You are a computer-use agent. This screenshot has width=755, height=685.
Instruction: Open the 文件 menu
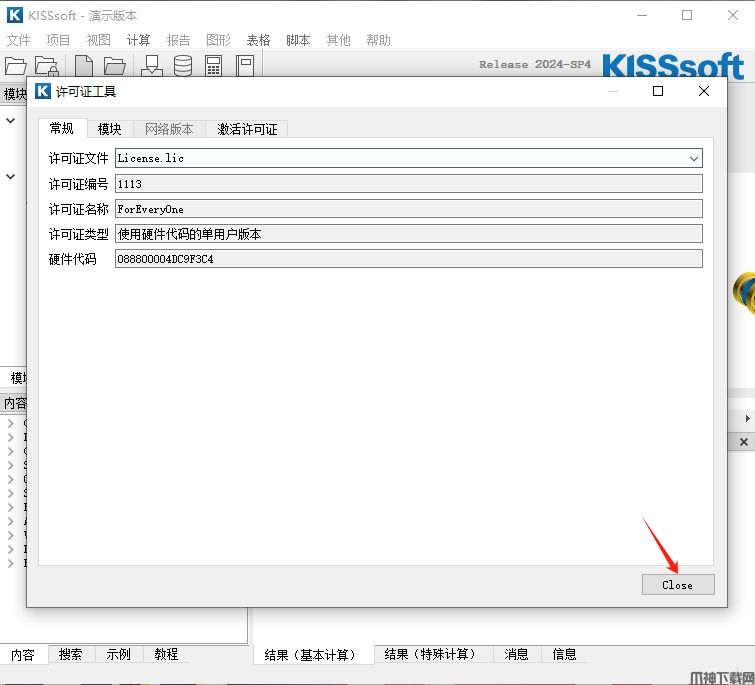(18, 40)
